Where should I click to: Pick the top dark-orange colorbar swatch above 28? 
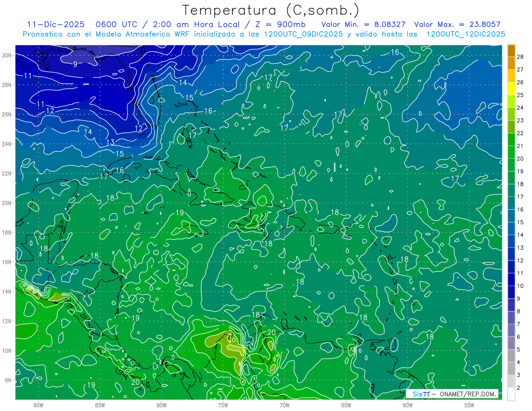(511, 51)
